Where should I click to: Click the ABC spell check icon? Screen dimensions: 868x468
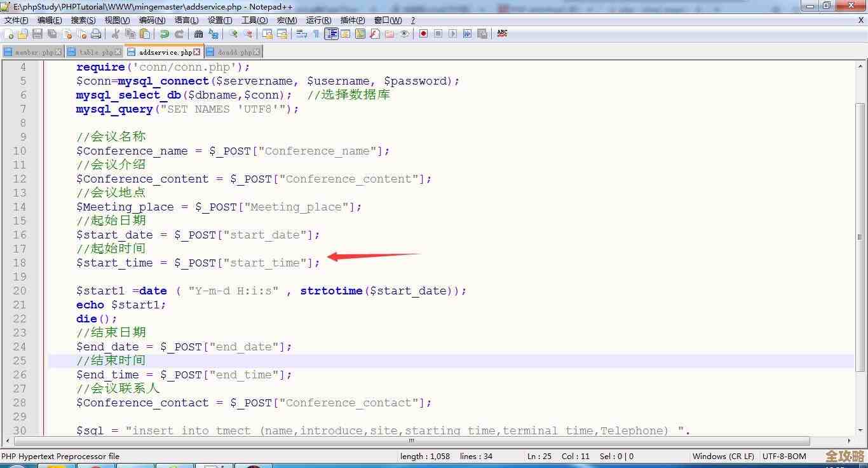coord(502,34)
